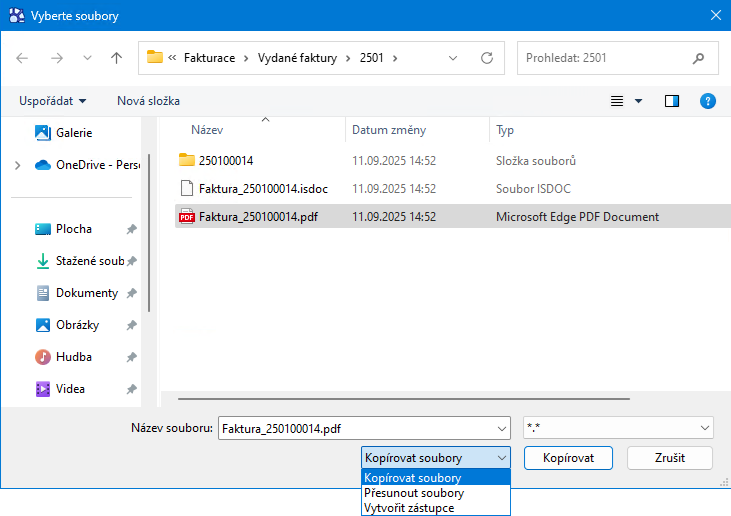
Task: Click the Prohledat: 2501 search field
Action: tap(618, 58)
